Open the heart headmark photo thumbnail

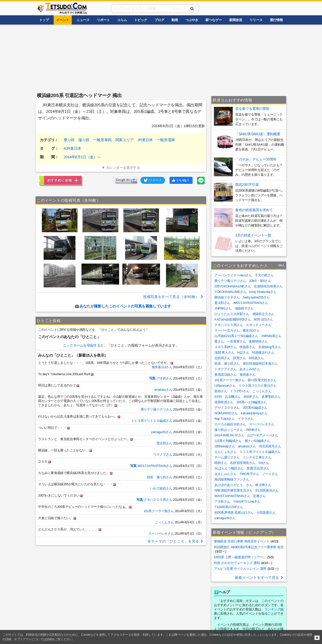pos(182,220)
